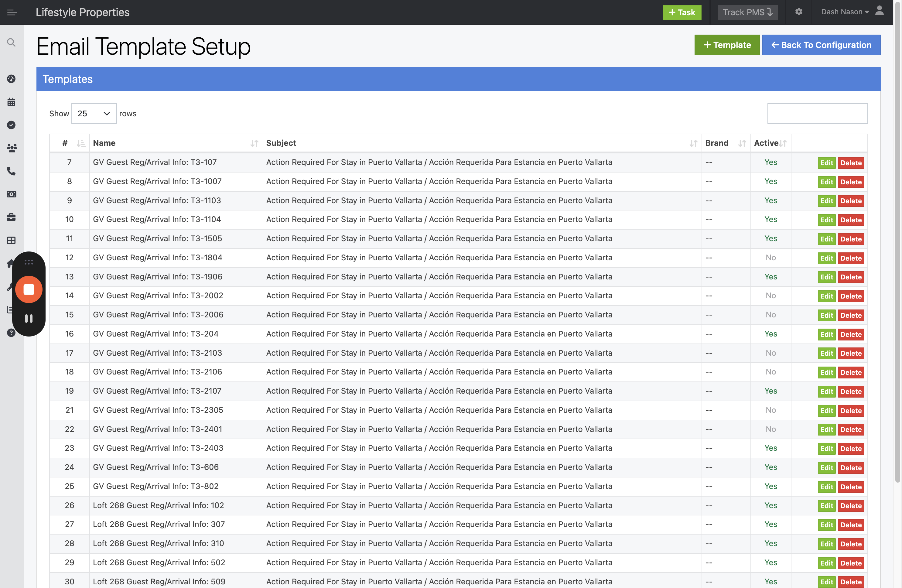Edit template GV T3-1104
The image size is (902, 588).
point(826,220)
